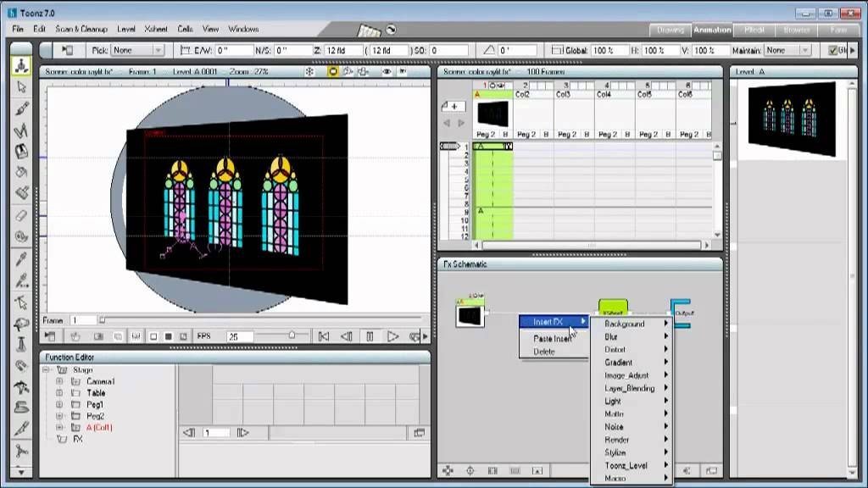The height and width of the screenshot is (488, 868).
Task: Click the toggle edit mode icon in Function Editor
Action: pos(419,433)
